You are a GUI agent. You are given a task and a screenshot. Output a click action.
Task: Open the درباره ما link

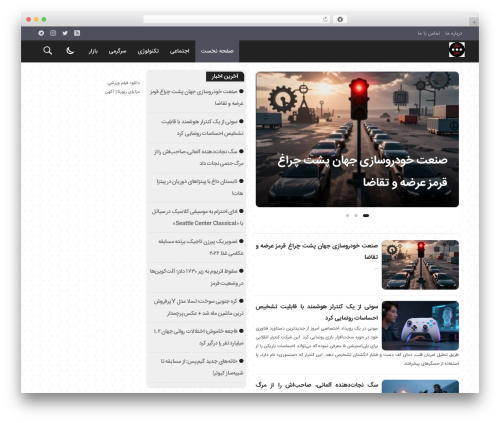click(454, 33)
